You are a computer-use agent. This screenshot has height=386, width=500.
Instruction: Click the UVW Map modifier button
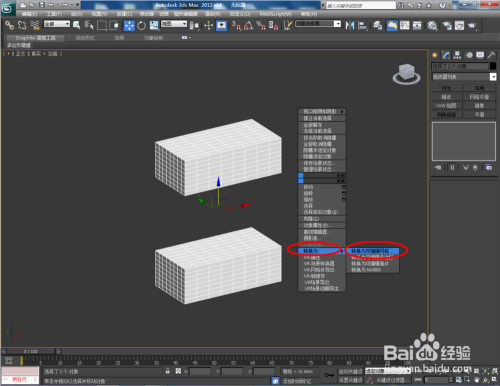(x=446, y=106)
